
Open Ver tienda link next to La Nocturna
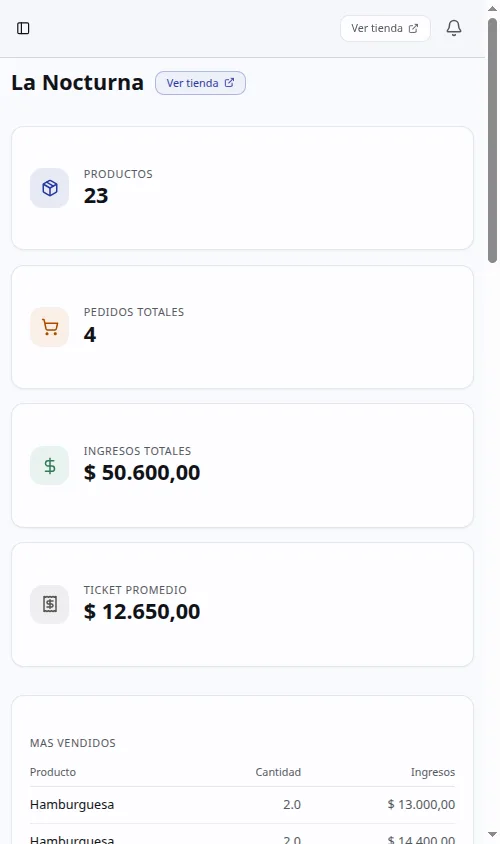click(200, 83)
